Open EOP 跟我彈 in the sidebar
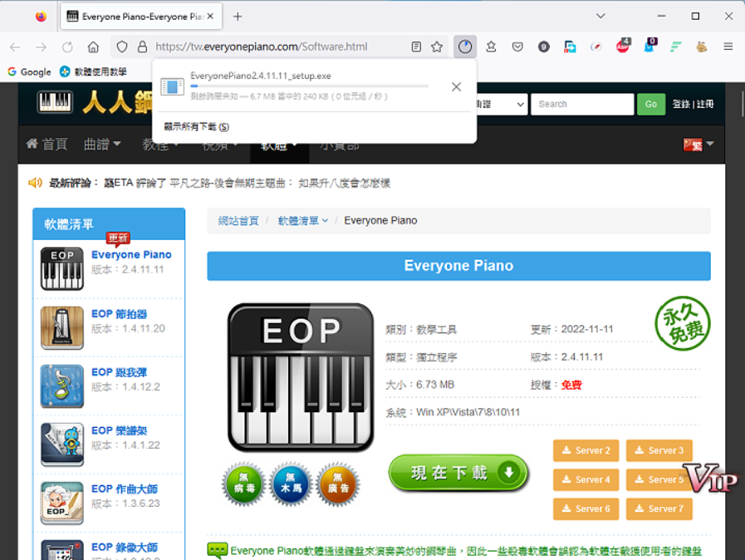Image resolution: width=745 pixels, height=560 pixels. click(x=119, y=372)
